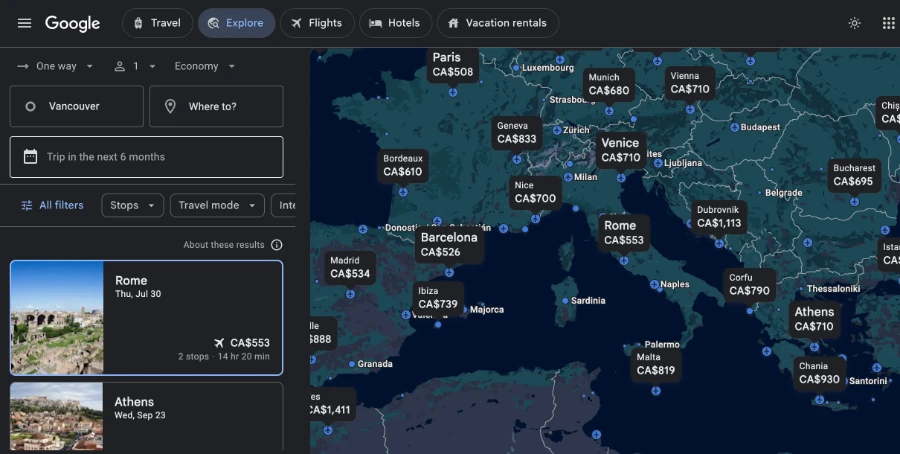Image resolution: width=900 pixels, height=454 pixels.
Task: Click the calendar icon in date field
Action: [30, 157]
